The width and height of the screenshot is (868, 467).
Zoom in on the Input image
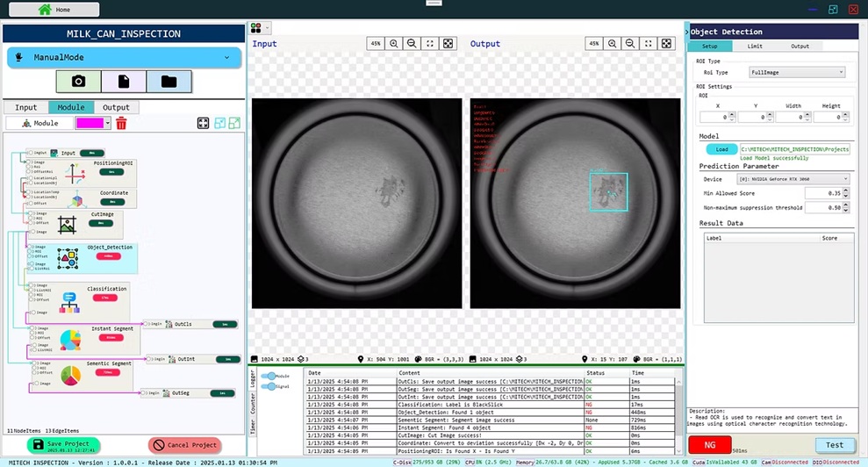[x=394, y=44]
